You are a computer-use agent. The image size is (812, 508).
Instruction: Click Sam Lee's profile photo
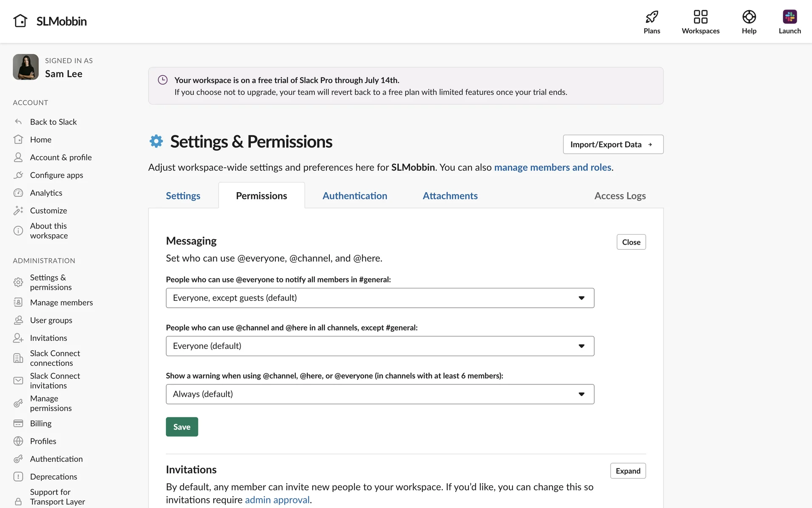pyautogui.click(x=26, y=67)
